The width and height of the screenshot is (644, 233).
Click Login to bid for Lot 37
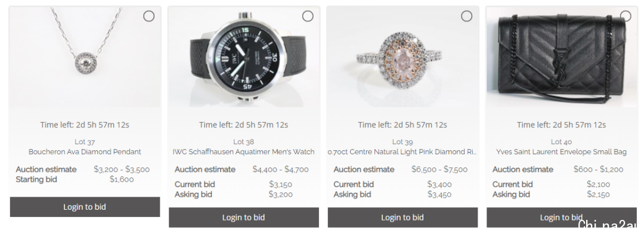point(85,207)
